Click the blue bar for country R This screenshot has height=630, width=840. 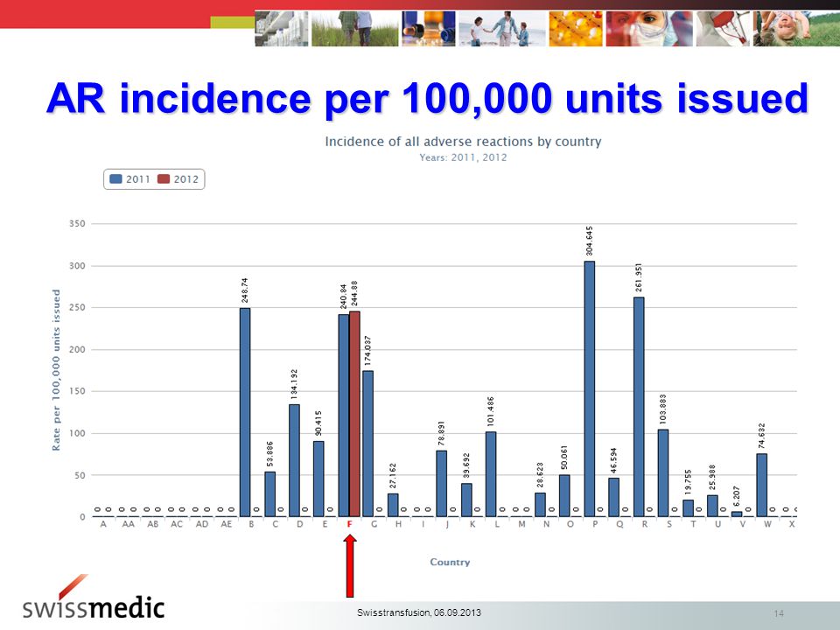tap(639, 407)
